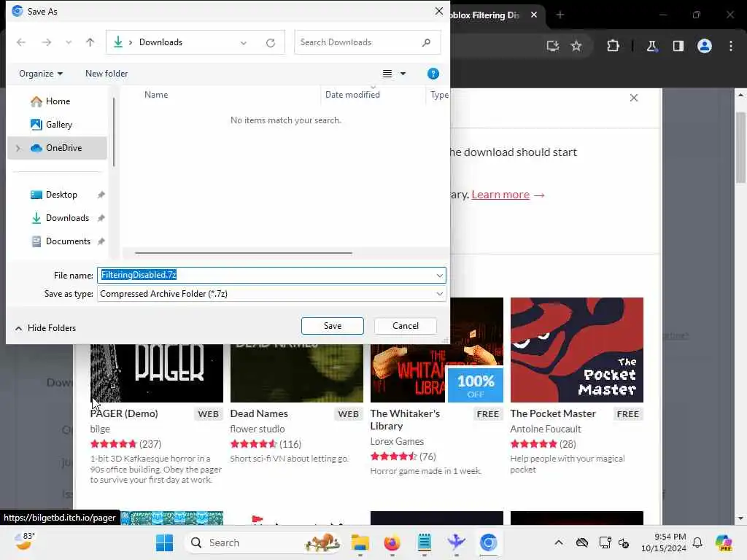Open pinned Downloads folder
The width and height of the screenshot is (747, 560).
point(67,218)
